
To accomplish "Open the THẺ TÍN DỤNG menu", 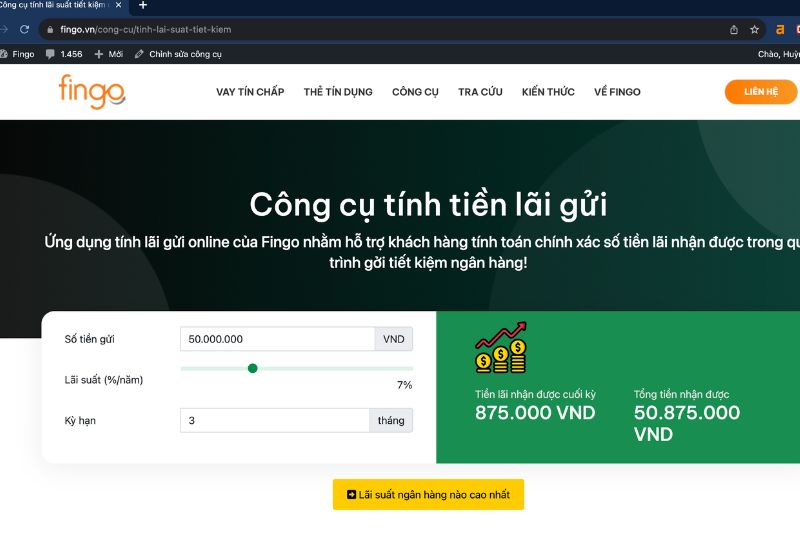I will tap(338, 92).
